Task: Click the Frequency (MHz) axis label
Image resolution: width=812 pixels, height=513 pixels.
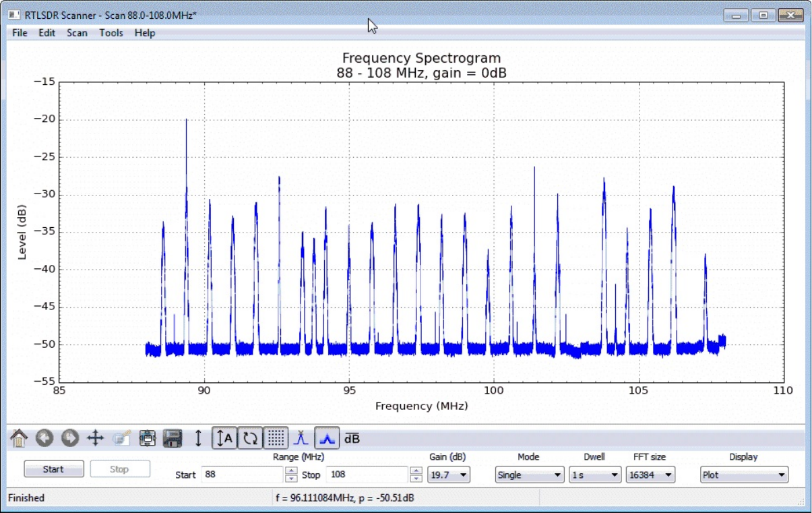Action: coord(421,406)
